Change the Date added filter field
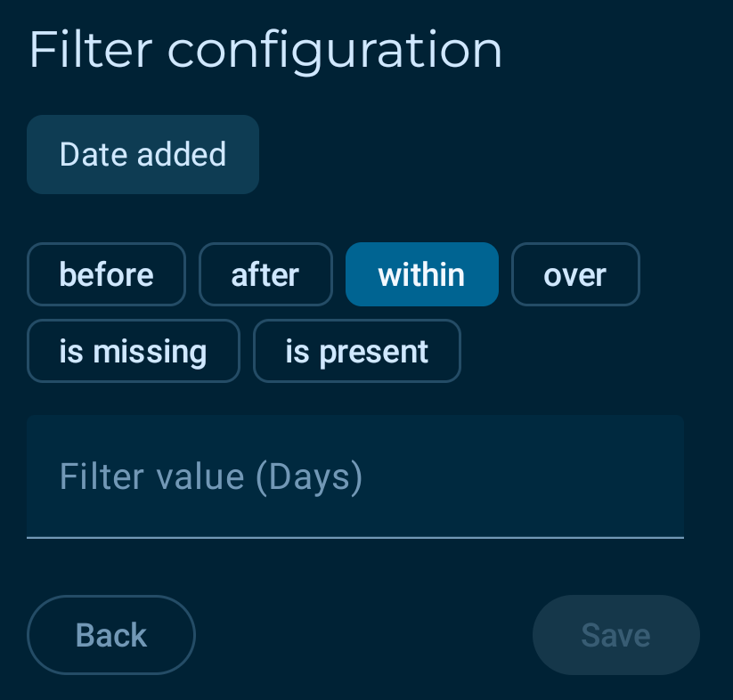733x700 pixels. [143, 154]
